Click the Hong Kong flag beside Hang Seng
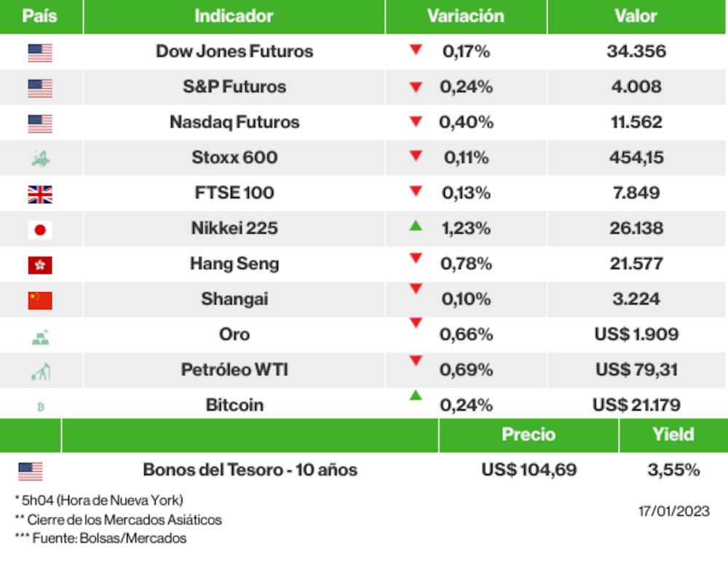728x571 pixels. coord(40,265)
